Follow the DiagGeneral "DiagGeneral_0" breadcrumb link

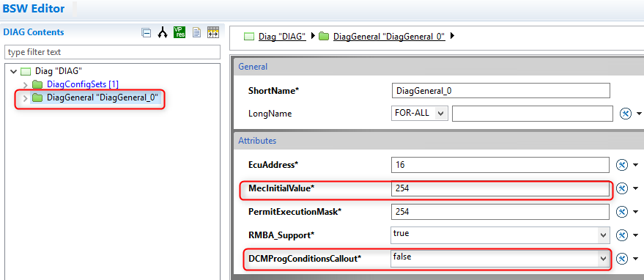389,37
